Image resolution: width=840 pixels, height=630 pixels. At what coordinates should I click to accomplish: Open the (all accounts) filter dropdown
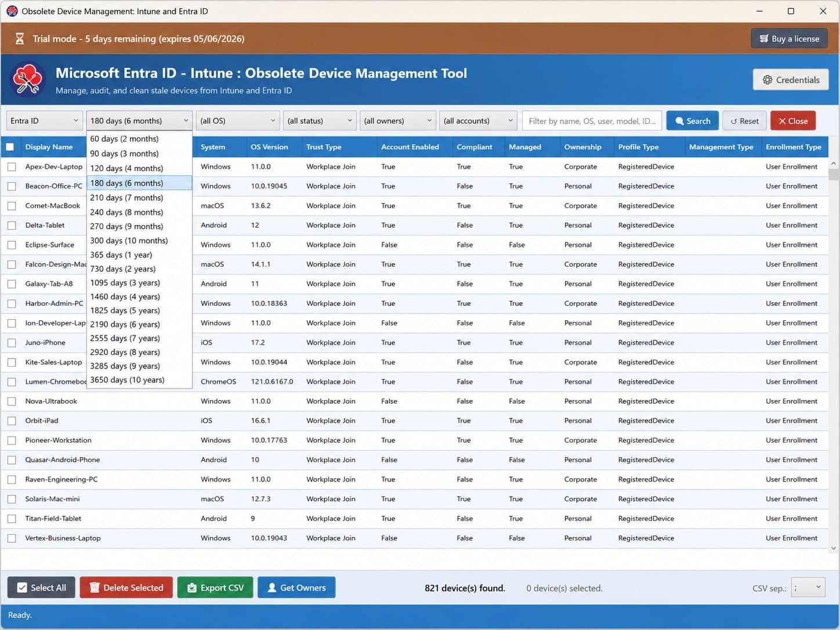[478, 121]
